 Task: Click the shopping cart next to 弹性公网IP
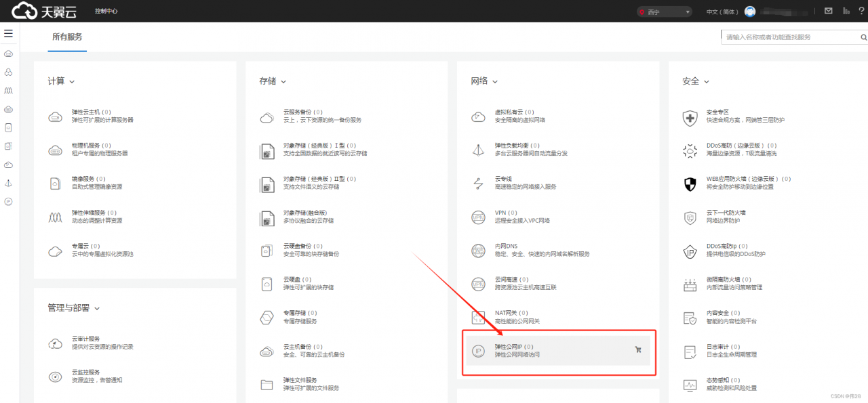tap(638, 349)
